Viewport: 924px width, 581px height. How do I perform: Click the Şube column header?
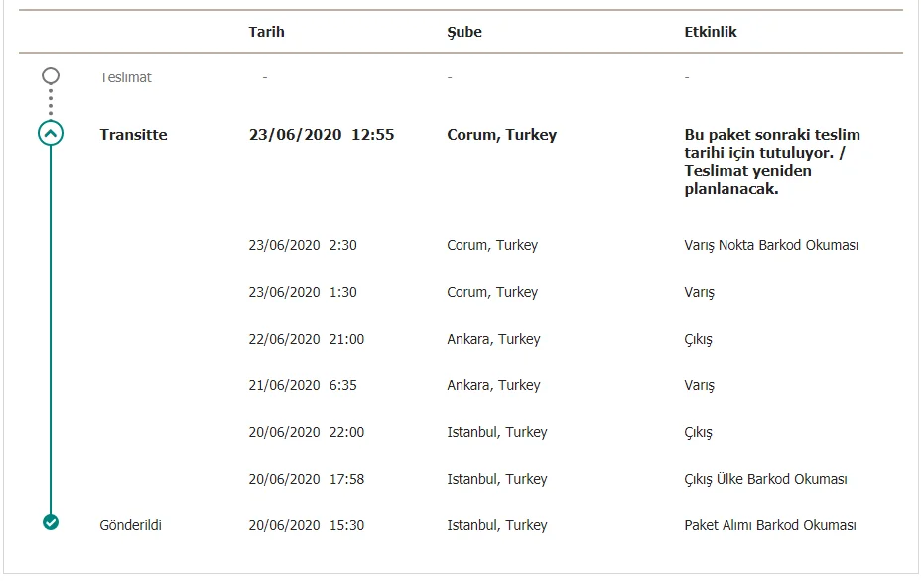[464, 32]
